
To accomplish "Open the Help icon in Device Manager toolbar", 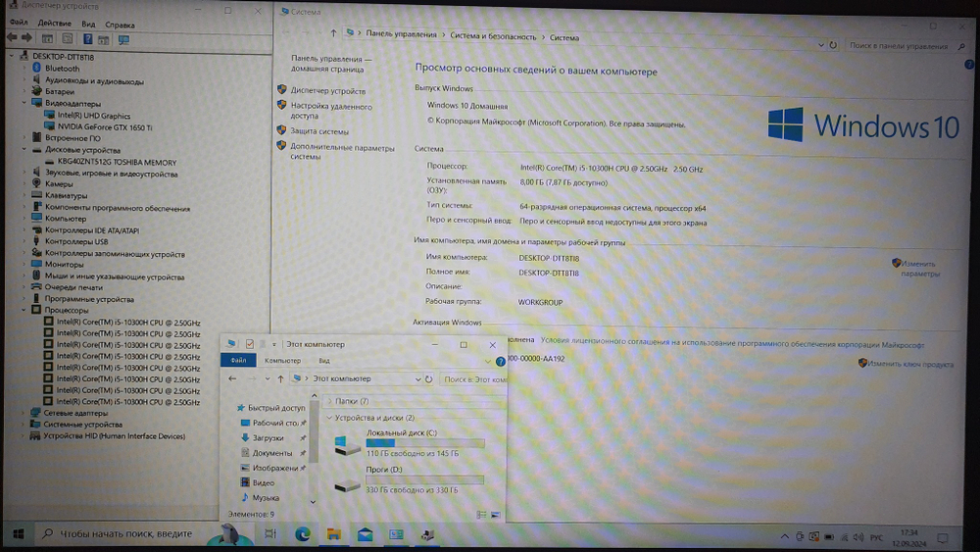I will (x=87, y=39).
